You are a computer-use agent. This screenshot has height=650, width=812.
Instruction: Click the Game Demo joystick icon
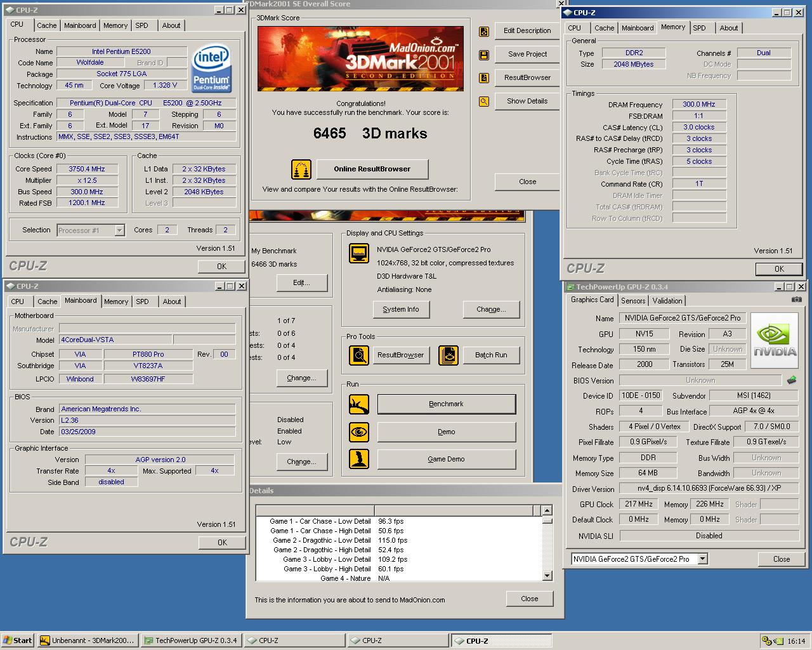pos(359,460)
